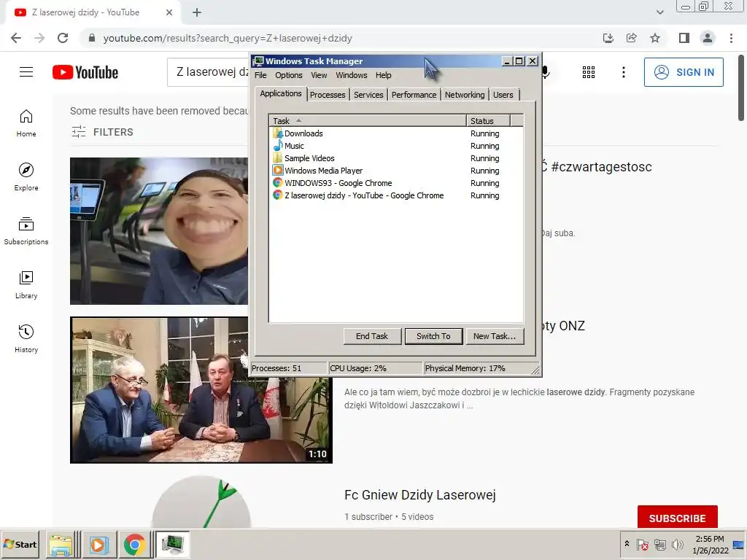Sort by the Task column header

click(x=368, y=121)
